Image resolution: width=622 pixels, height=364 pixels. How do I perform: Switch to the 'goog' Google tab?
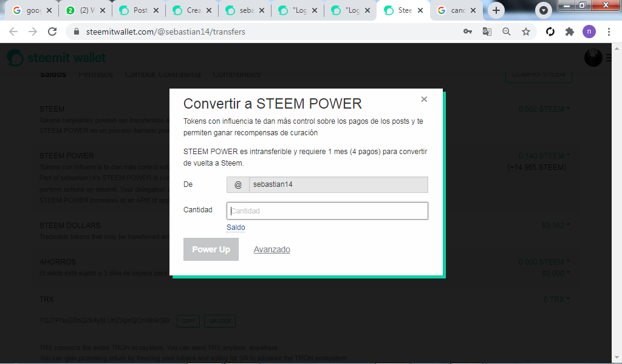(28, 10)
